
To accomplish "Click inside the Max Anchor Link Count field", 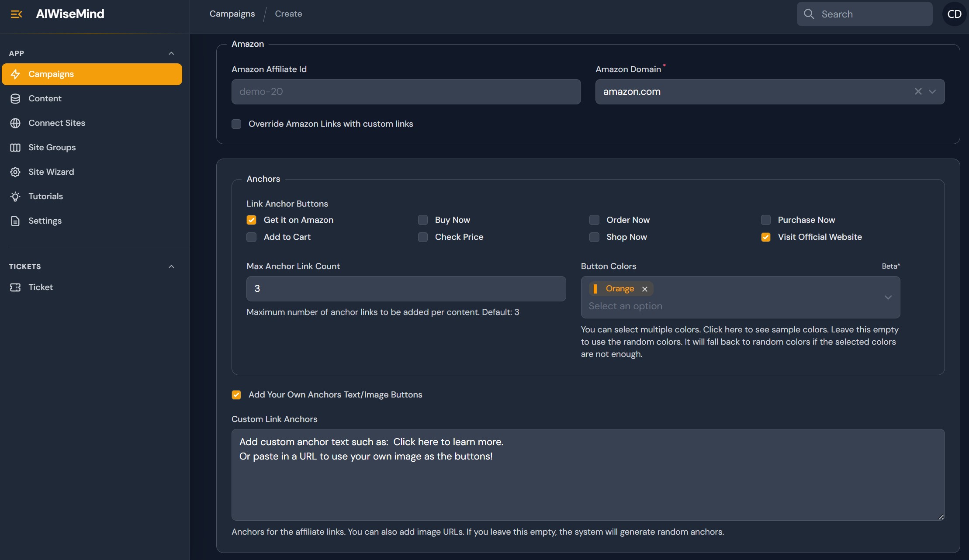I will coord(405,289).
